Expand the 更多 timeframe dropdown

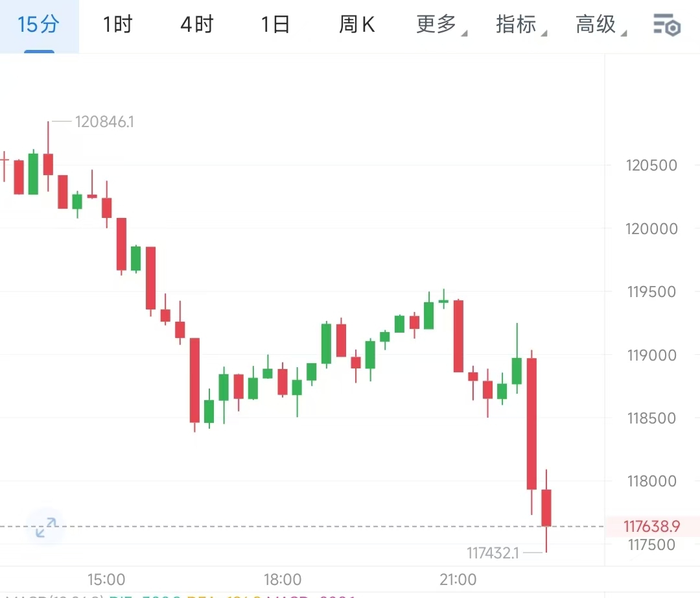pos(437,25)
